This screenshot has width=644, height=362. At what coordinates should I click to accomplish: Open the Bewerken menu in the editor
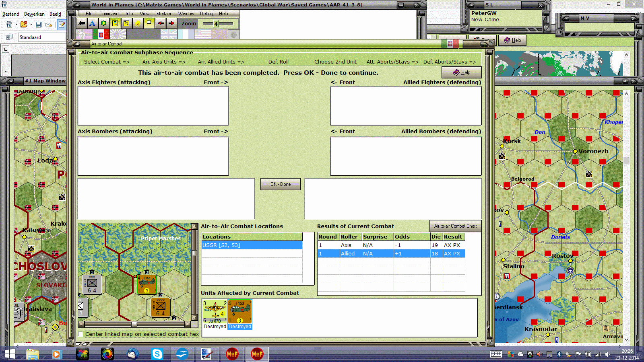(34, 14)
